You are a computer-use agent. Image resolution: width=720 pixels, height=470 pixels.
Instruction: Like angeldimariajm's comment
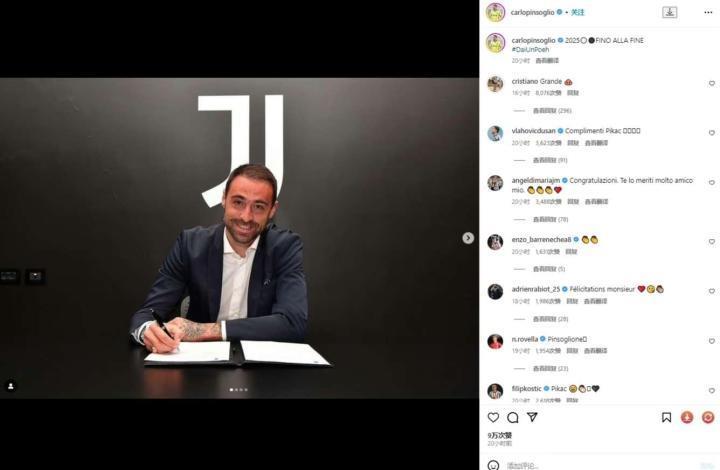712,183
